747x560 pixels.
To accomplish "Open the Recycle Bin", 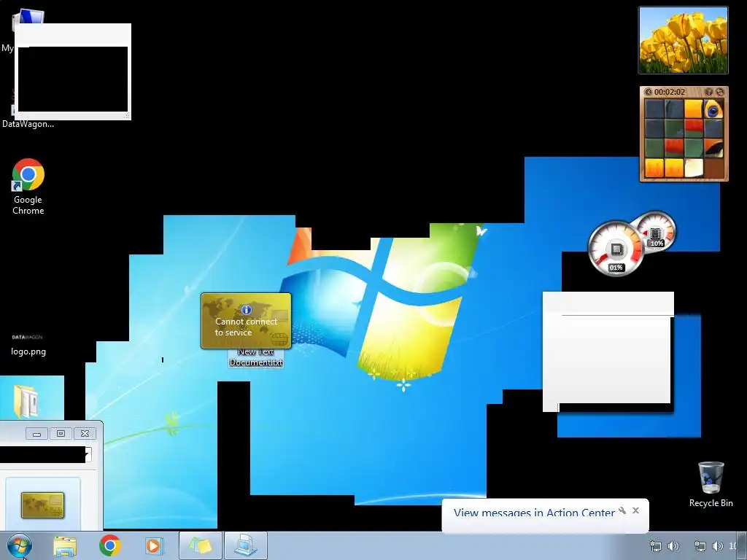I will click(x=711, y=484).
